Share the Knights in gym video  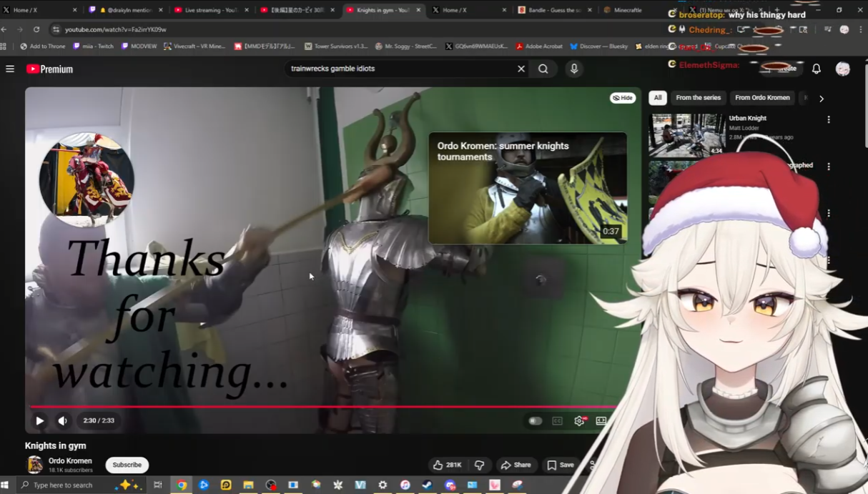[516, 465]
